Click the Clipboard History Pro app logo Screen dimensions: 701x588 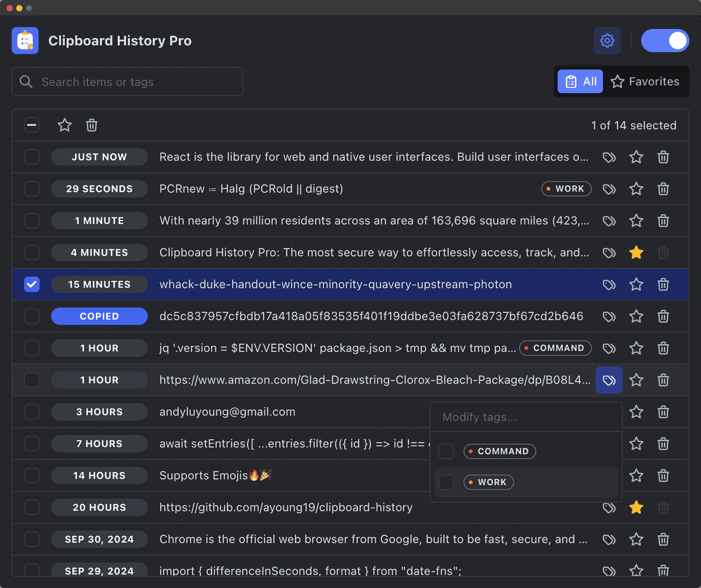click(25, 41)
